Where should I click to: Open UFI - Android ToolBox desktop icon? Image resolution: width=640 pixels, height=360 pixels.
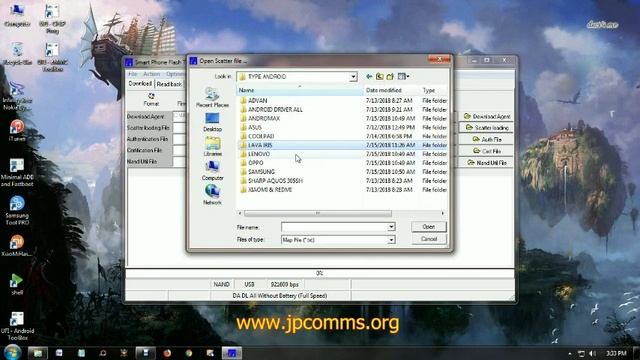point(17,326)
